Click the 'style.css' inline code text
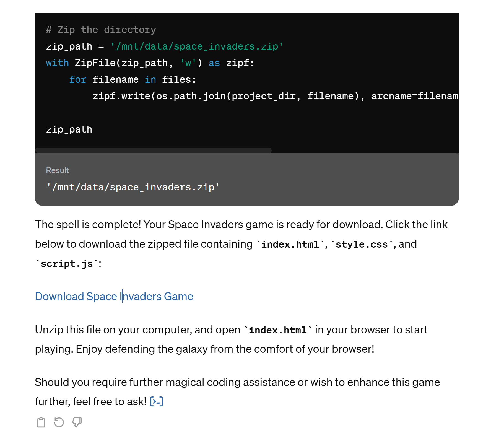This screenshot has height=428, width=504. pos(362,244)
